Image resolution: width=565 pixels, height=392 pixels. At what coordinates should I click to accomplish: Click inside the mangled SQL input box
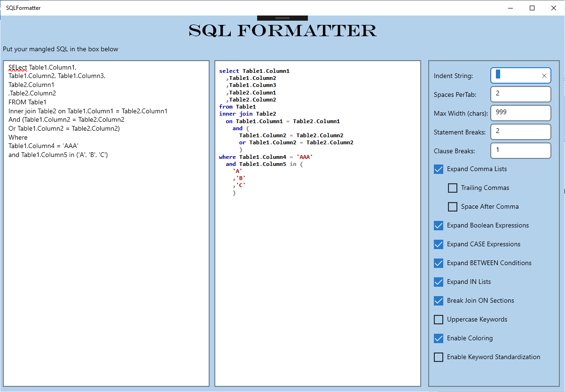pos(106,223)
